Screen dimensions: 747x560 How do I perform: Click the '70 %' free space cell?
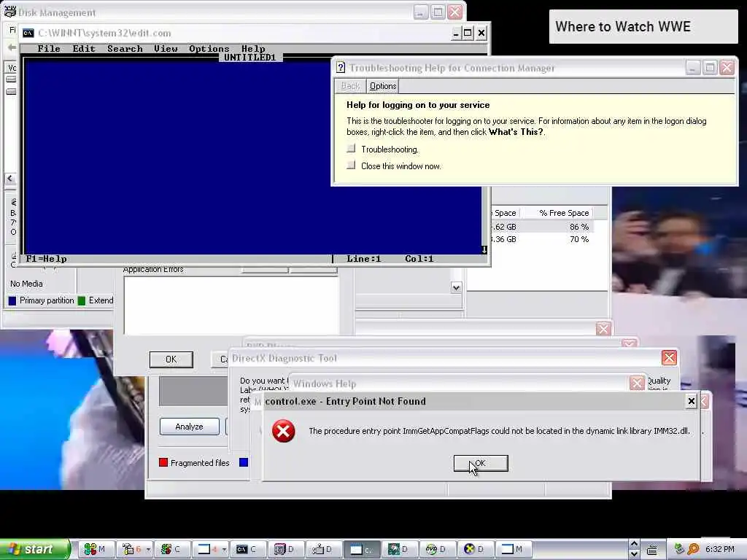pyautogui.click(x=578, y=239)
